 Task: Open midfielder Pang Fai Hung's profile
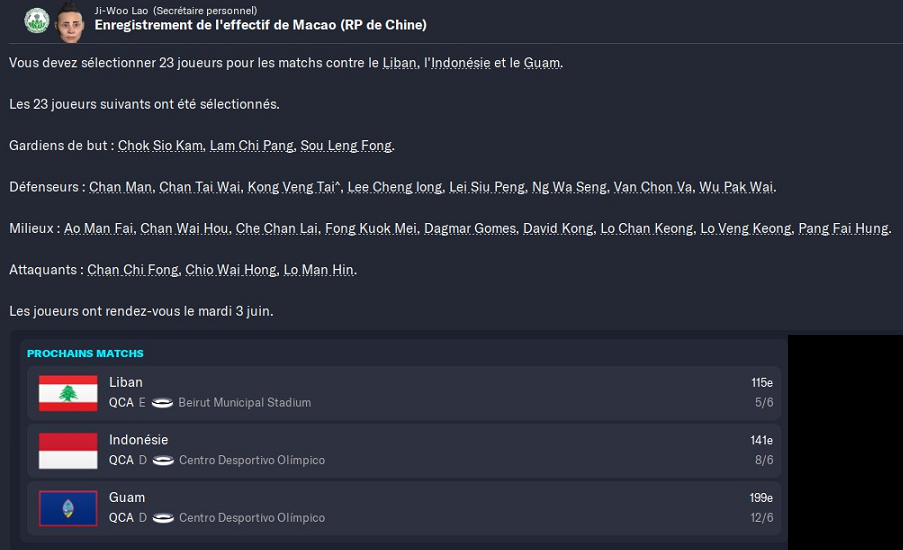[x=843, y=229]
